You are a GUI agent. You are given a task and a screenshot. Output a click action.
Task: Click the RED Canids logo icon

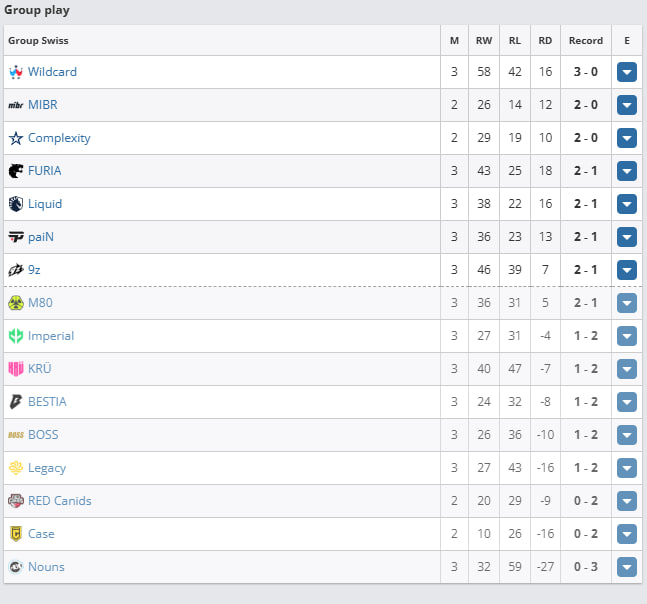pos(16,501)
